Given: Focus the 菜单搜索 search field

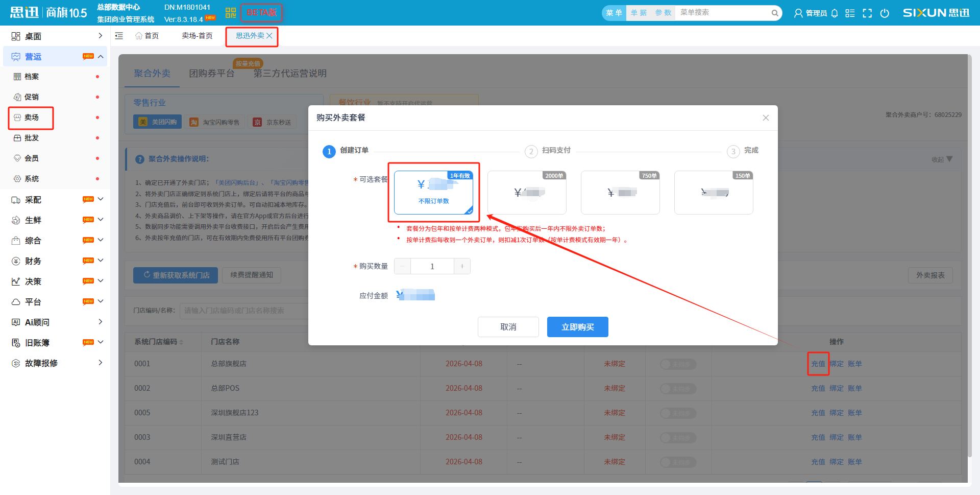Looking at the screenshot, I should (722, 13).
